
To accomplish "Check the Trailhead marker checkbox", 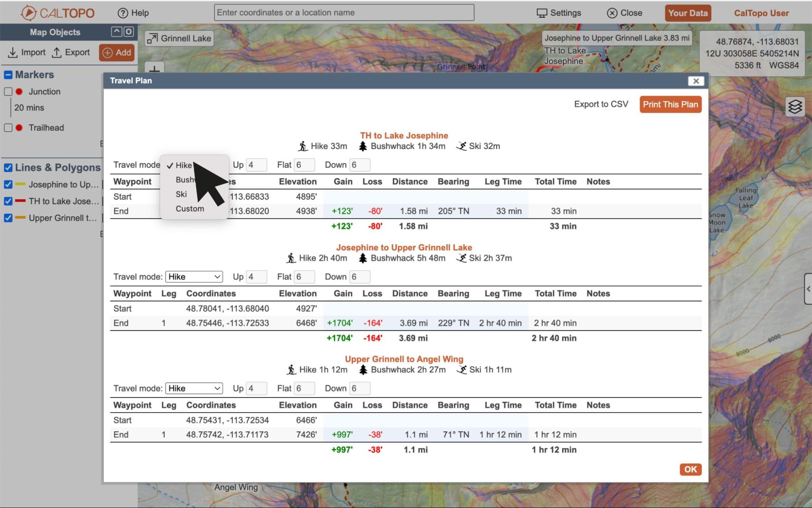I will (x=8, y=128).
